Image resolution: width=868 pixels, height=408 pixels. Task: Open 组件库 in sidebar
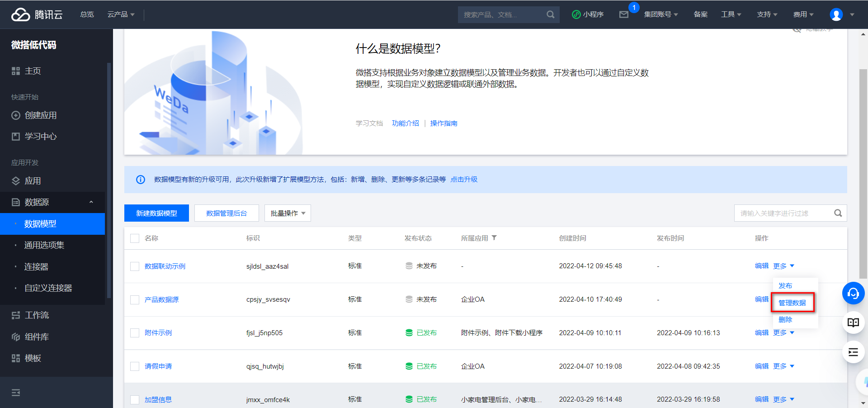(30, 337)
